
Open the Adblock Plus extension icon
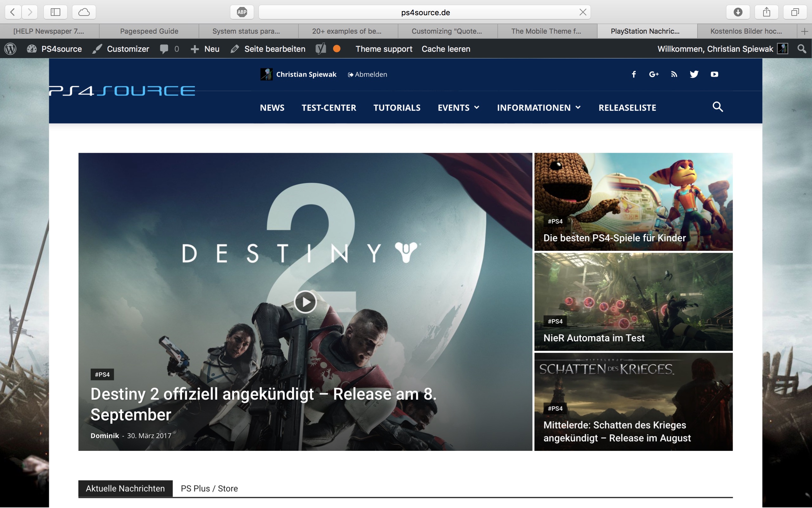click(x=242, y=12)
